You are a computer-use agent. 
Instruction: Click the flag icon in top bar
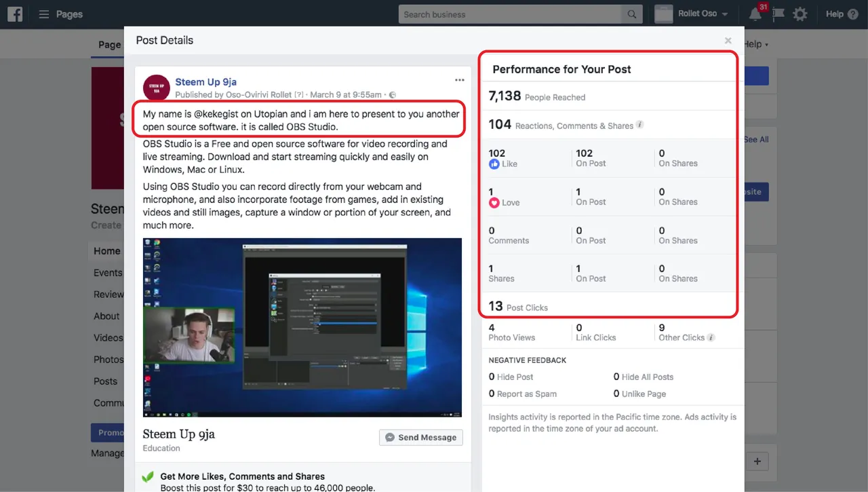point(778,14)
